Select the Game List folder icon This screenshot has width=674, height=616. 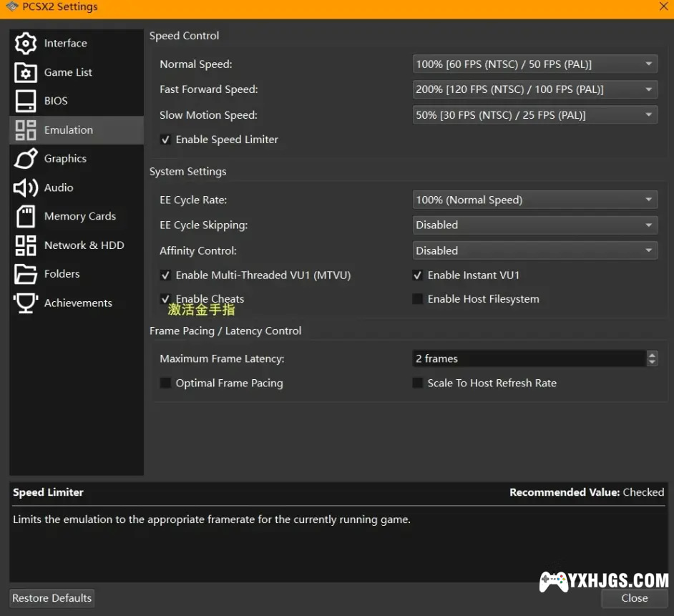coord(26,72)
